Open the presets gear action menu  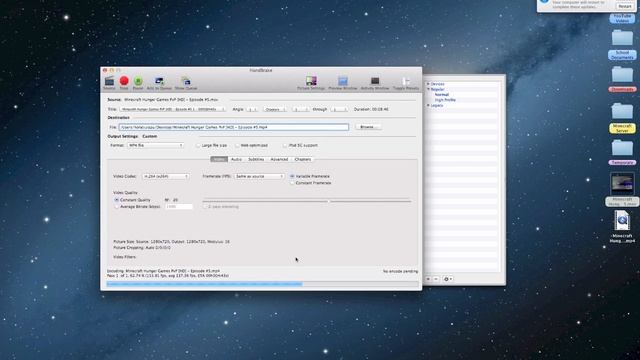(447, 279)
